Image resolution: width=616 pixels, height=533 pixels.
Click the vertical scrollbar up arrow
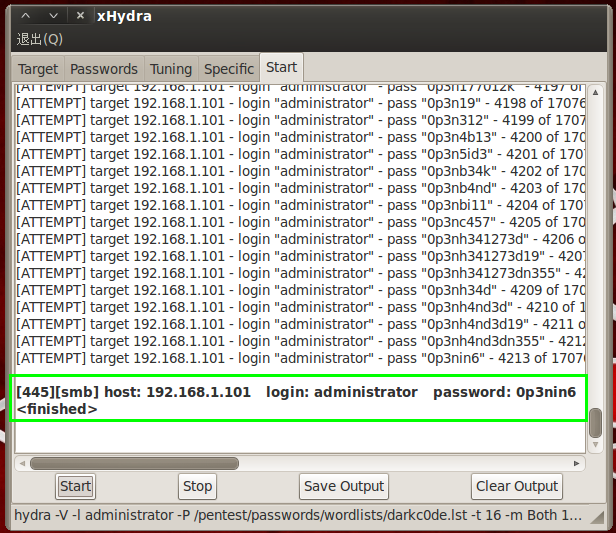pos(596,93)
